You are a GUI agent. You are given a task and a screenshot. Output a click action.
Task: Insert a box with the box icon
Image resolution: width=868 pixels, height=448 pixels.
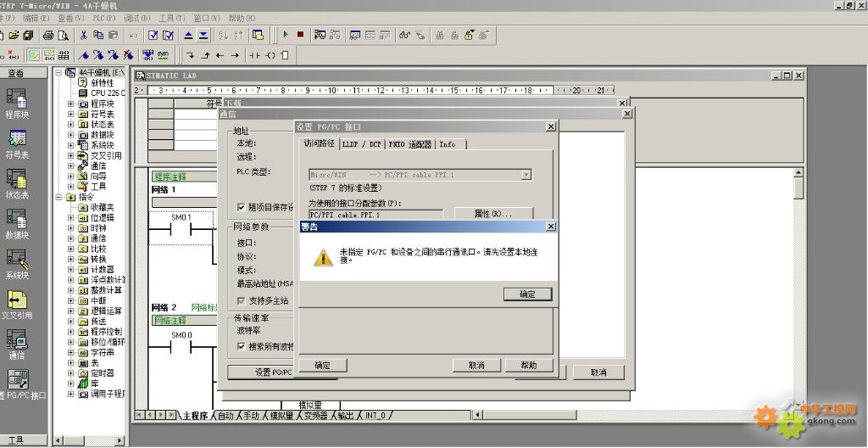285,55
